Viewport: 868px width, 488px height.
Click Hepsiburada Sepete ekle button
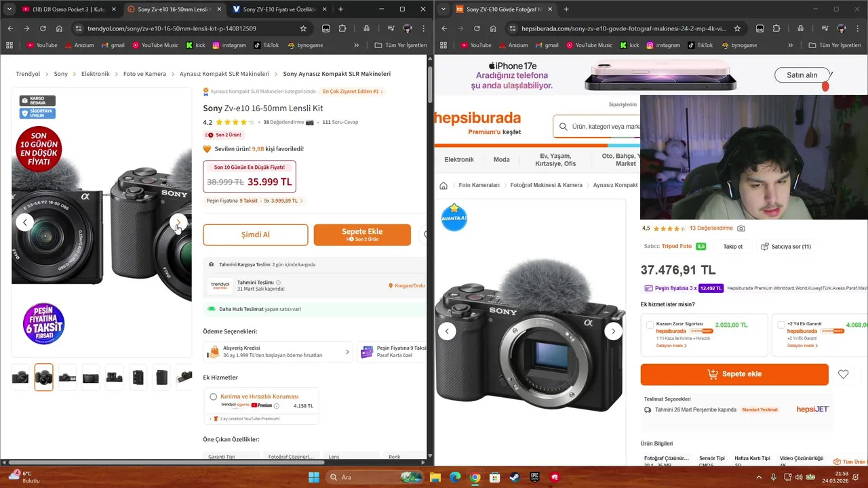(734, 374)
